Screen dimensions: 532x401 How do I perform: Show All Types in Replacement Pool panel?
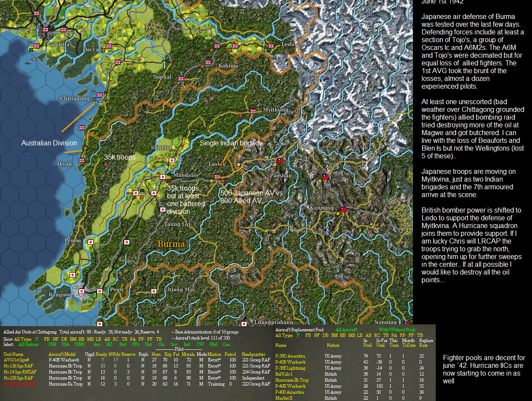coord(284,335)
